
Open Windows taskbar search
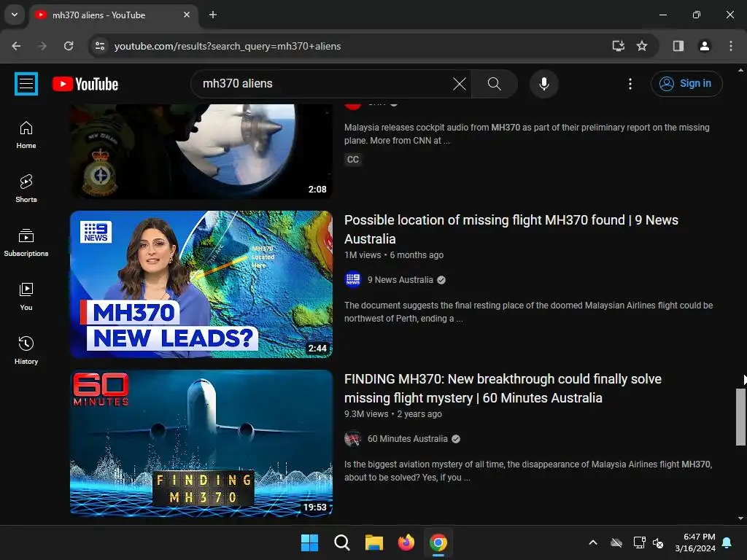pos(341,542)
